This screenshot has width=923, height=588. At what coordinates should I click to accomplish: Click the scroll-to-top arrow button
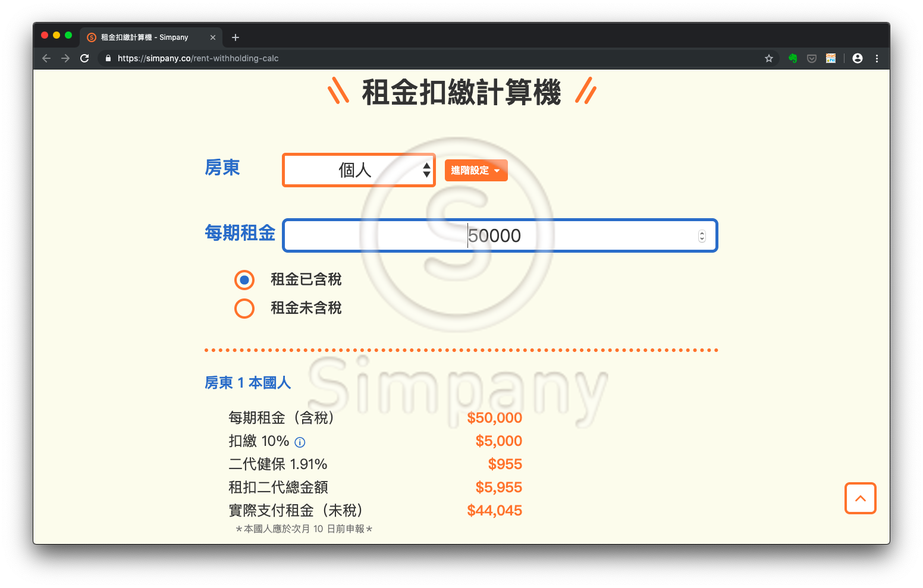coord(860,498)
